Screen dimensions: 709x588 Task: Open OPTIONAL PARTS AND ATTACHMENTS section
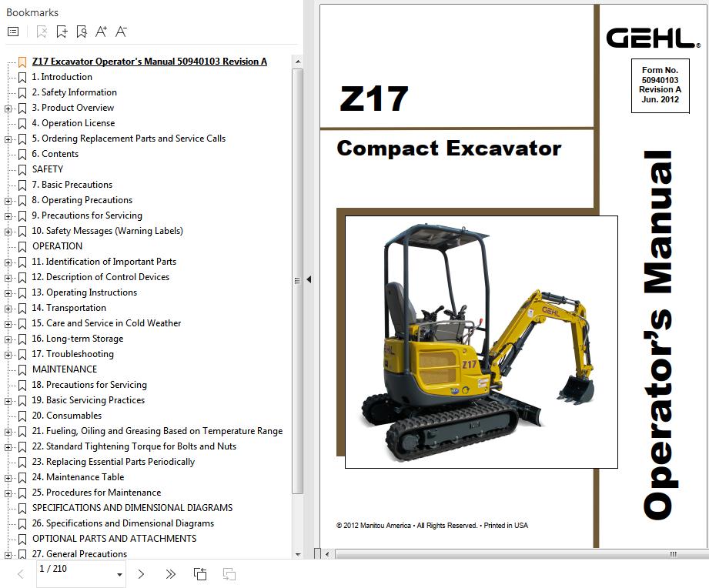[x=114, y=538]
